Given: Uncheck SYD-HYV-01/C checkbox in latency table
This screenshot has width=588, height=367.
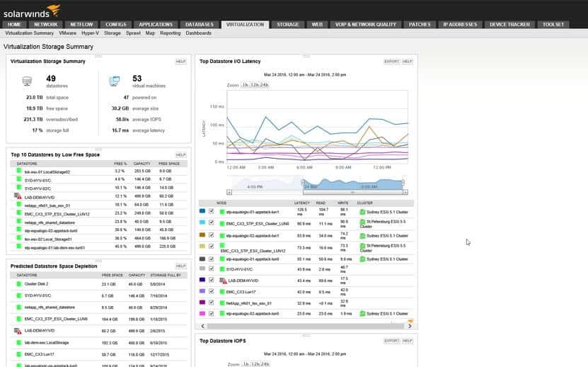Looking at the screenshot, I should 212,269.
